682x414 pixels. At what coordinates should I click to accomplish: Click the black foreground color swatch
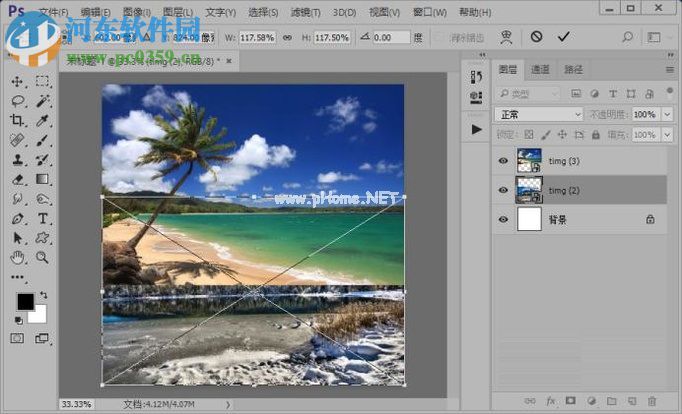click(x=25, y=301)
